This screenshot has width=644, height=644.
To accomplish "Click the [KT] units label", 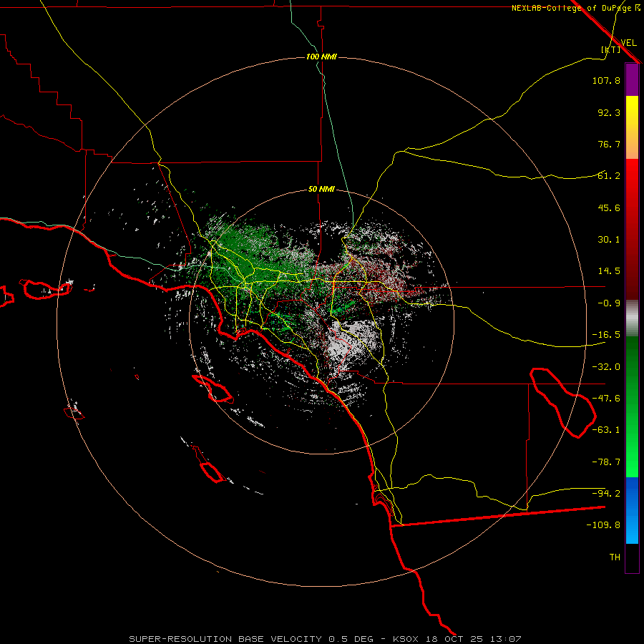I will [x=611, y=49].
